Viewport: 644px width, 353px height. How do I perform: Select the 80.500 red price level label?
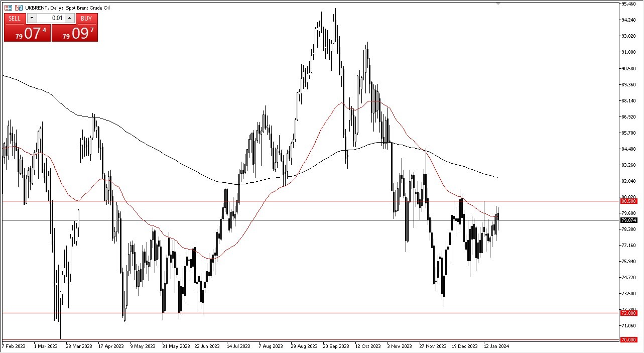pyautogui.click(x=628, y=201)
